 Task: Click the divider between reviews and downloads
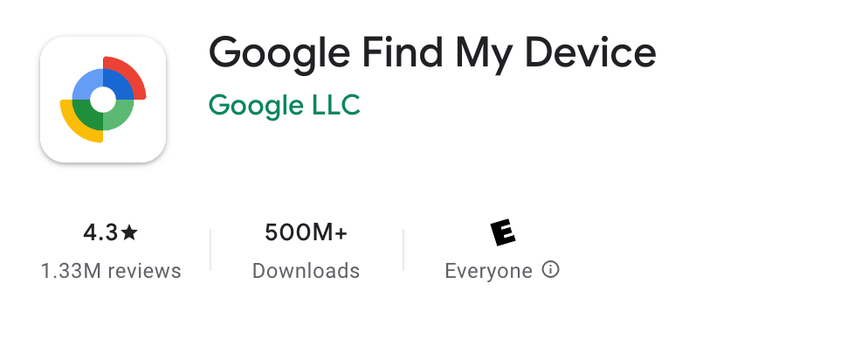coord(210,250)
